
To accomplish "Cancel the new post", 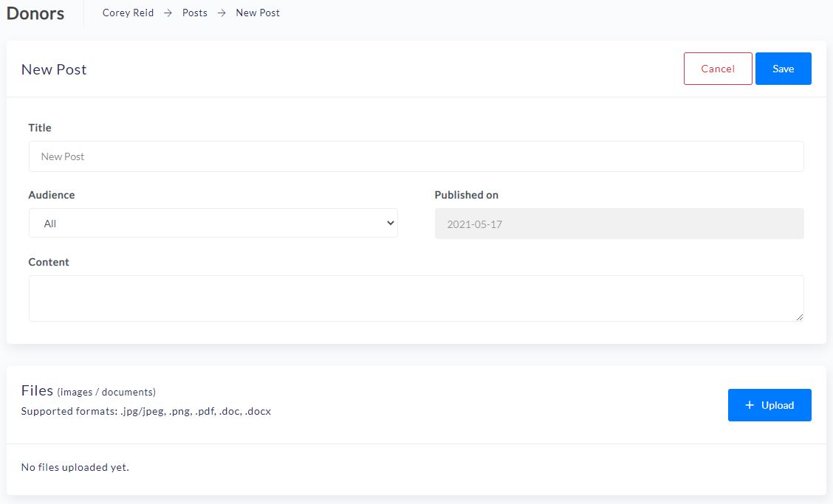I will pos(717,69).
